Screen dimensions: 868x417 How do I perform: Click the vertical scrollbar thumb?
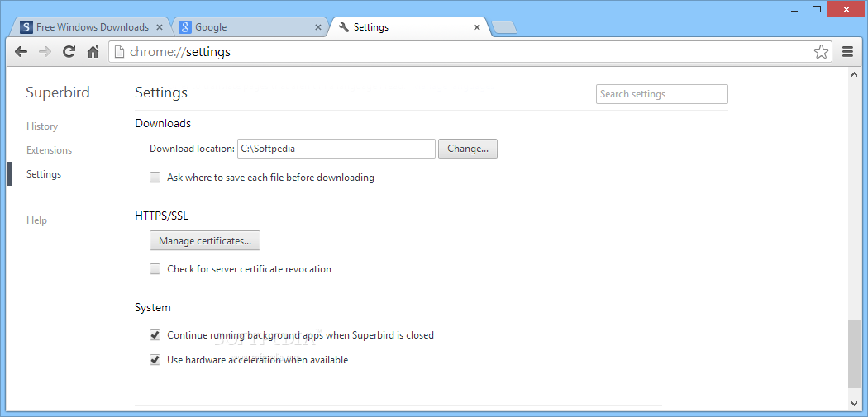point(854,354)
